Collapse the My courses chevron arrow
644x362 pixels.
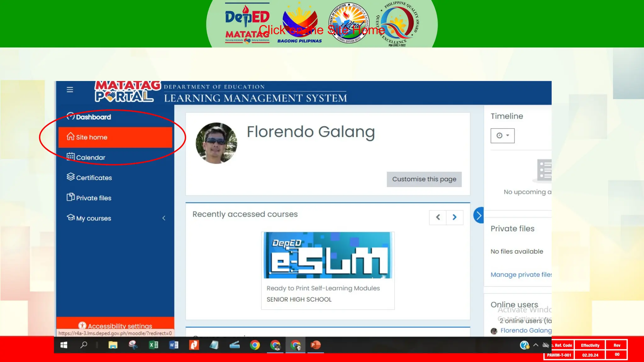[164, 218]
